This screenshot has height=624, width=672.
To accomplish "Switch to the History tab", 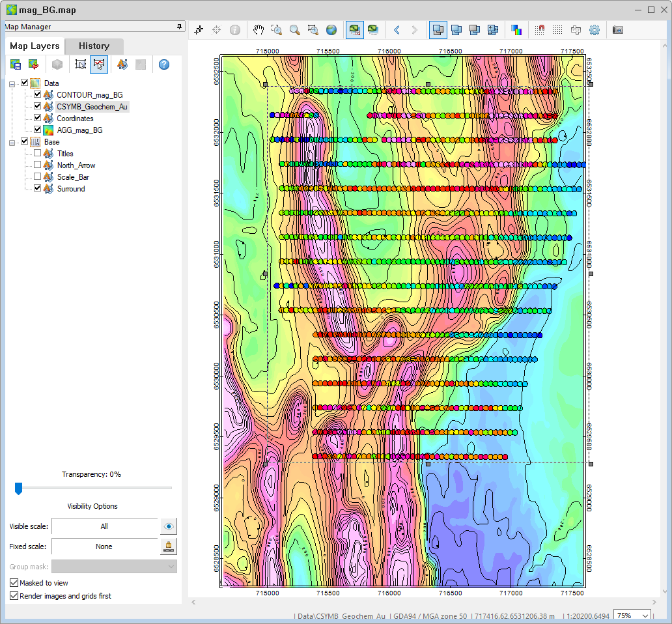I will pos(94,46).
